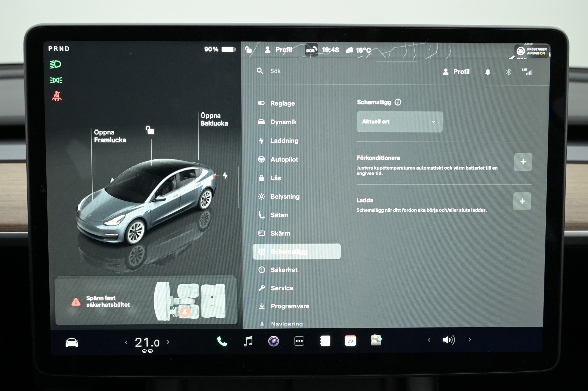Open the calendar app showing 29
The width and height of the screenshot is (588, 391).
pos(350,341)
